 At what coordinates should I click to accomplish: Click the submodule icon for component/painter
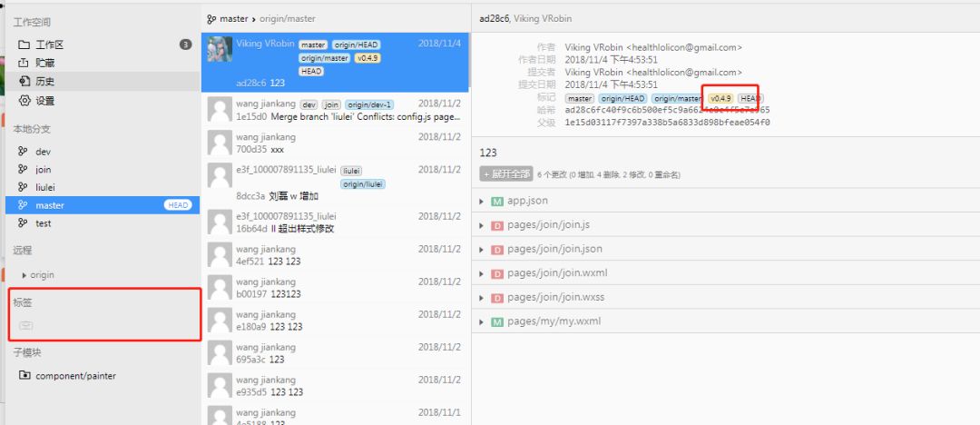pos(24,376)
